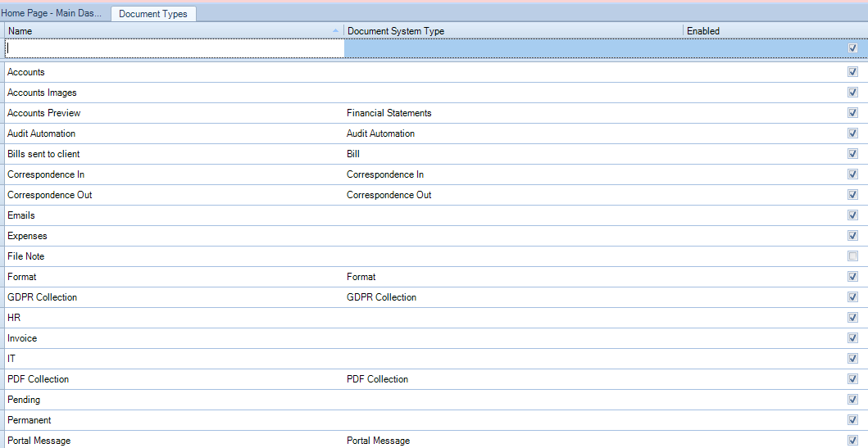Sort by the Name column header
The width and height of the screenshot is (868, 448).
[174, 31]
